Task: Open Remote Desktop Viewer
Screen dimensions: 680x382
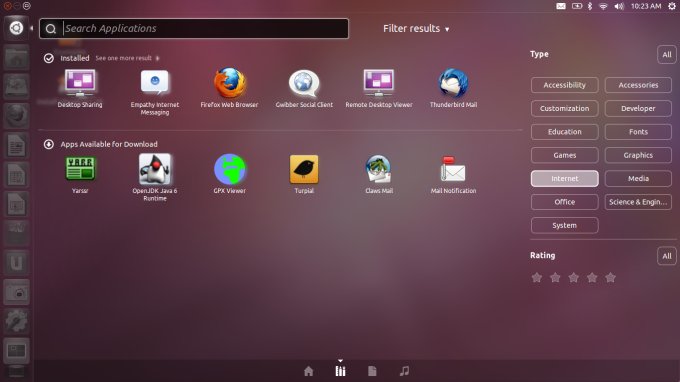Action: pos(379,88)
